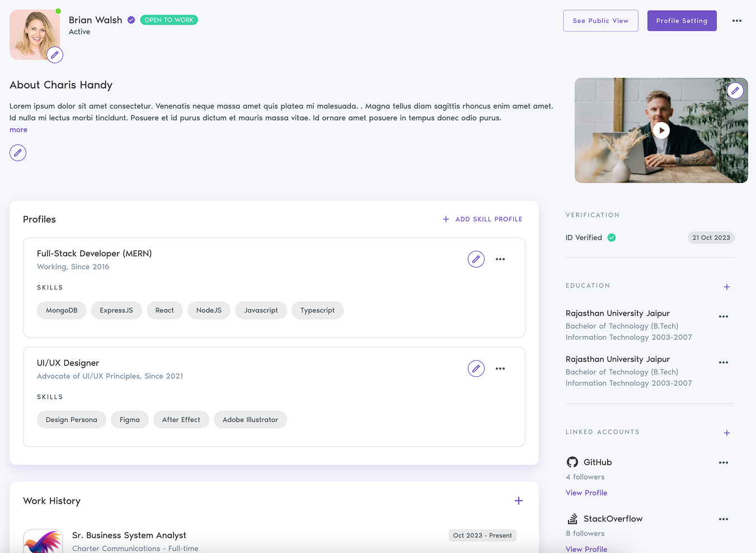Add a new work history entry
Viewport: 756px width, 553px height.
(518, 500)
